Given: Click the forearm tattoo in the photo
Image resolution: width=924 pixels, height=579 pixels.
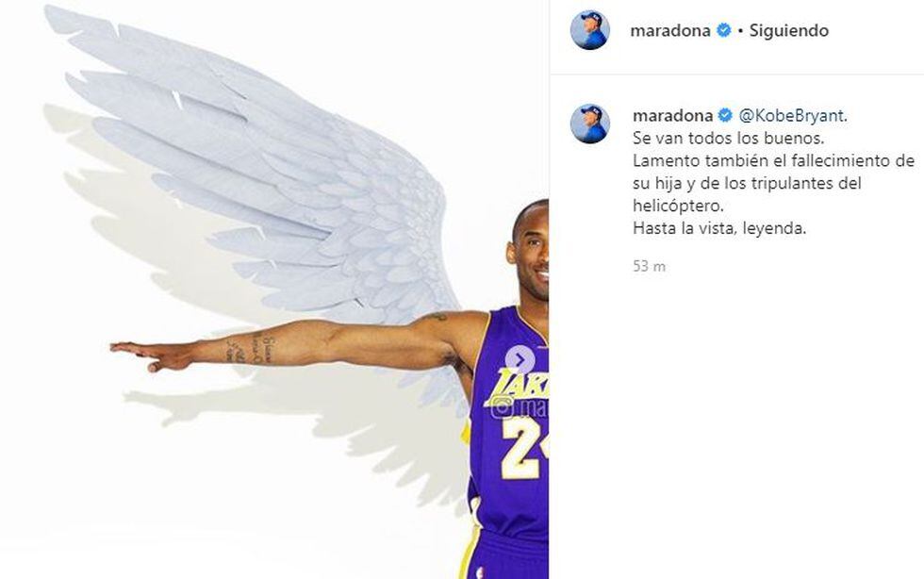Looking at the screenshot, I should (251, 349).
